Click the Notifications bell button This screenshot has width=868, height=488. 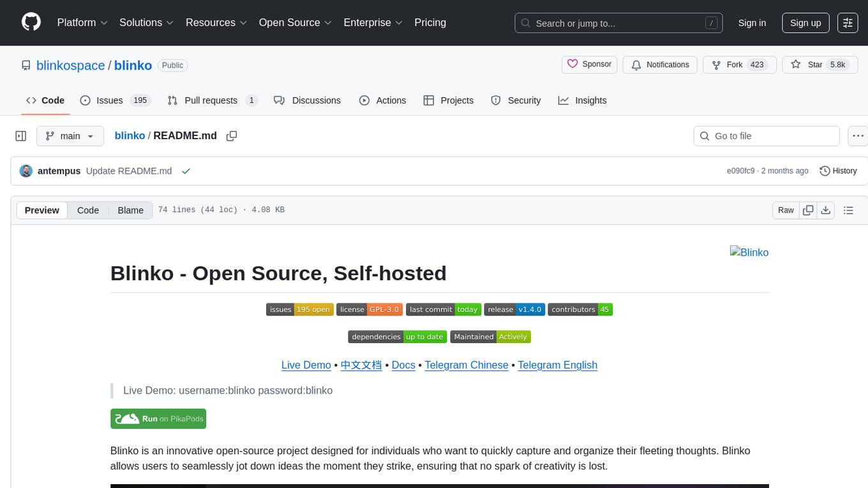pos(660,65)
